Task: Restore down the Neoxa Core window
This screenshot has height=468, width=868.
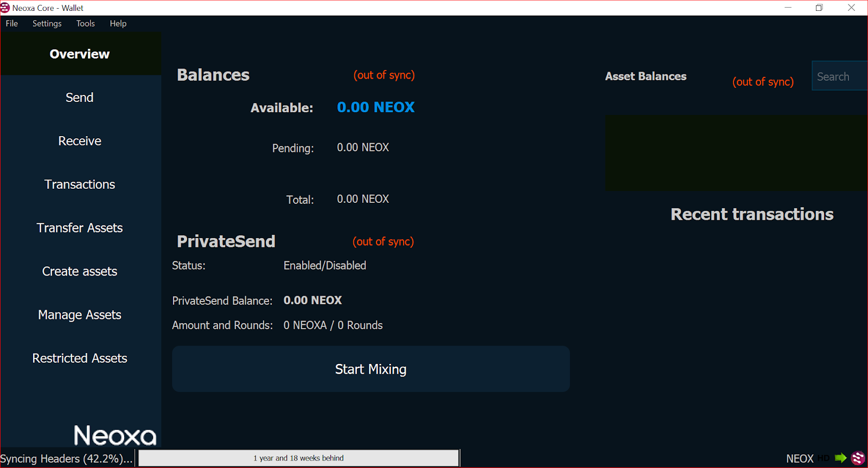Action: click(819, 8)
